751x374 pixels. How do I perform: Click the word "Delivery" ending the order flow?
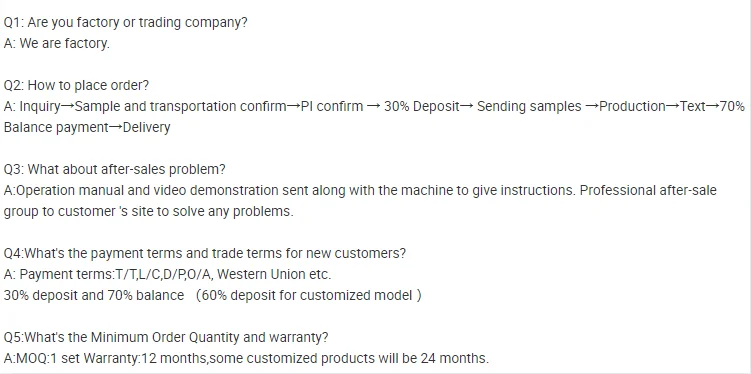click(x=147, y=127)
